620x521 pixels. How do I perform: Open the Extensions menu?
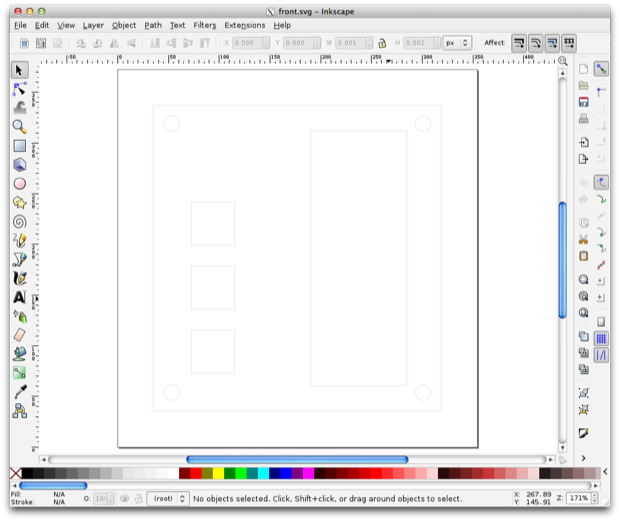coord(245,25)
